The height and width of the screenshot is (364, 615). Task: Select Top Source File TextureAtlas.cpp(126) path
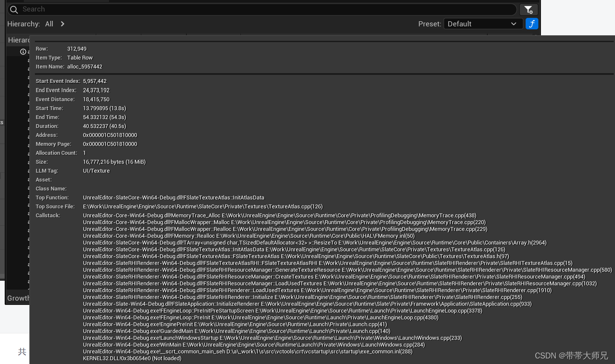click(203, 207)
